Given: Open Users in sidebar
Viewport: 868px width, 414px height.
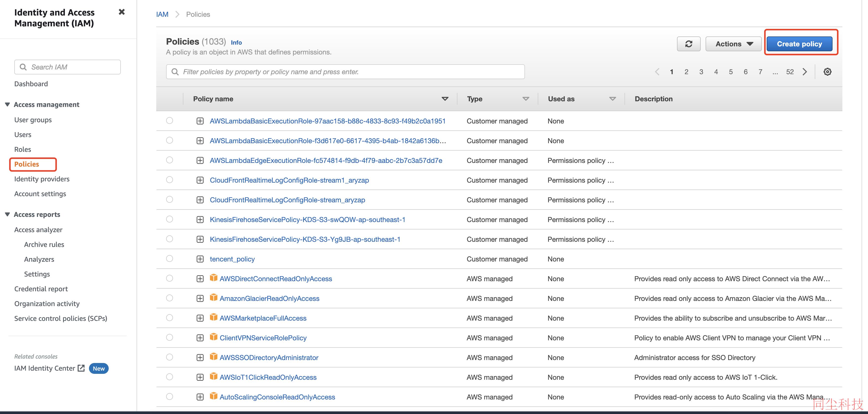Looking at the screenshot, I should [x=23, y=135].
